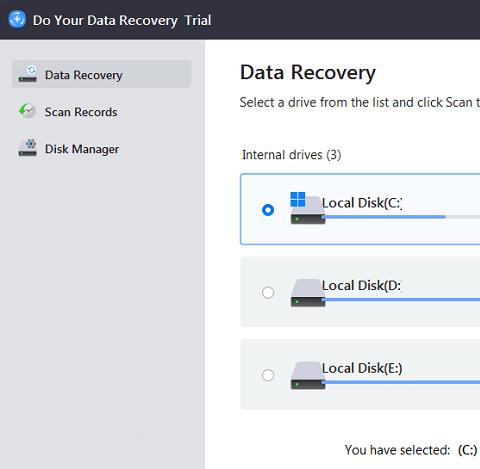Click the Local Disk(D:) label
Screen dimensions: 480x469
(x=362, y=285)
